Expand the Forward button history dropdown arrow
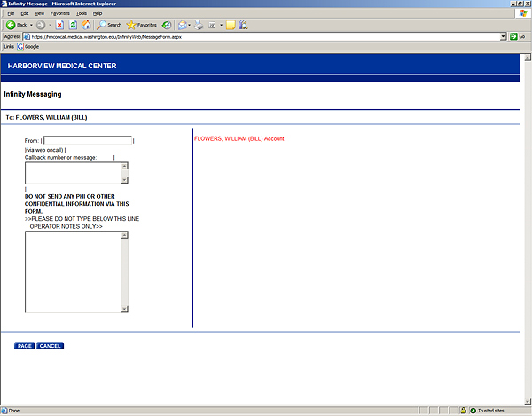Viewport: 532px width, 416px height. [50, 25]
